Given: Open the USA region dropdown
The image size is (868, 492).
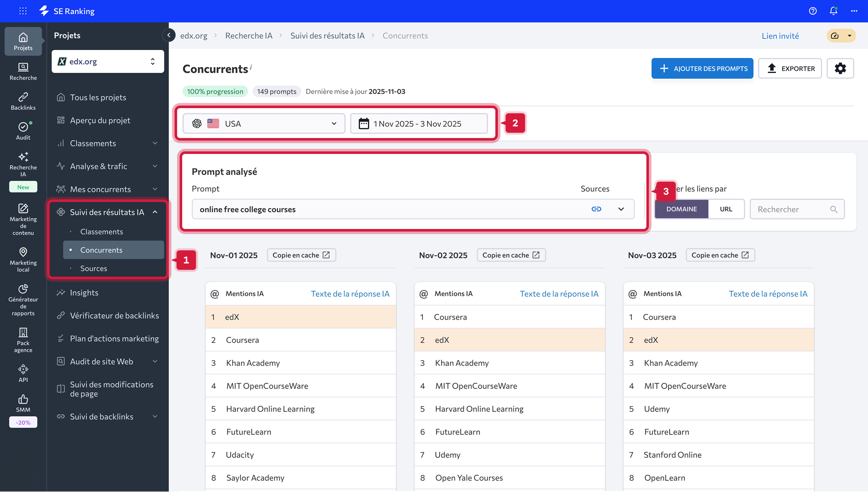Looking at the screenshot, I should [x=264, y=124].
